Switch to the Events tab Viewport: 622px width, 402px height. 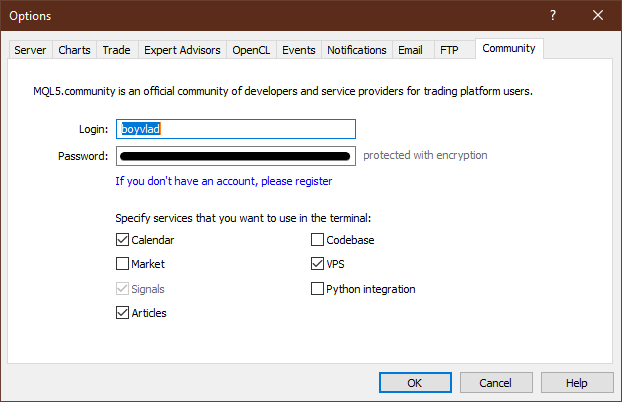coord(299,50)
